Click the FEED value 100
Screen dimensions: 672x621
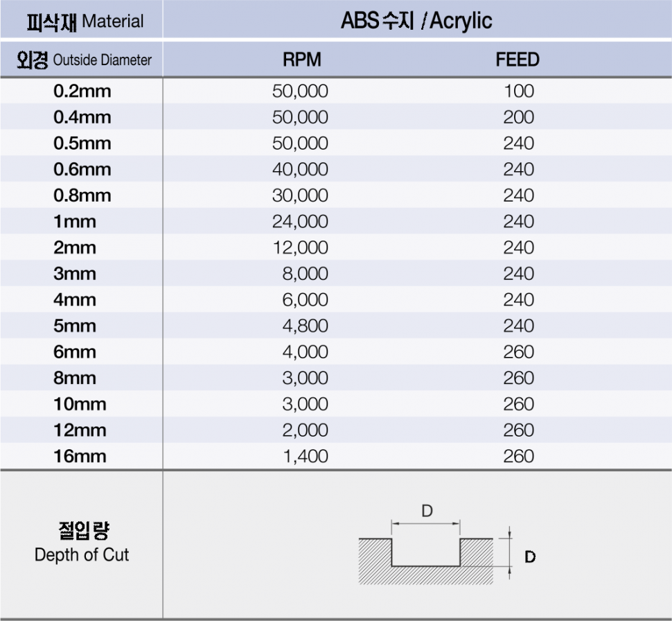(519, 91)
